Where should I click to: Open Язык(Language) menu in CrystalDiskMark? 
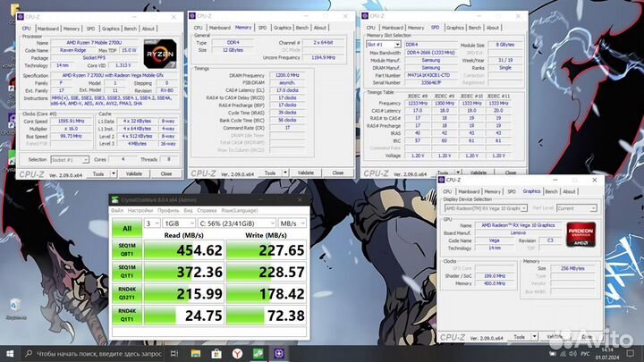point(240,210)
